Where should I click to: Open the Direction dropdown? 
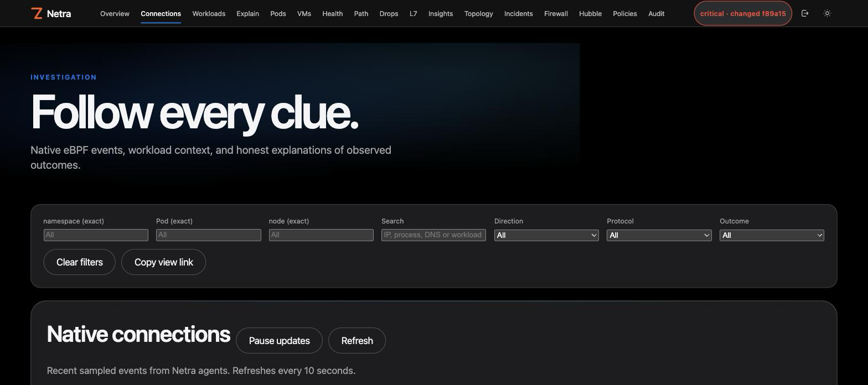(x=546, y=235)
